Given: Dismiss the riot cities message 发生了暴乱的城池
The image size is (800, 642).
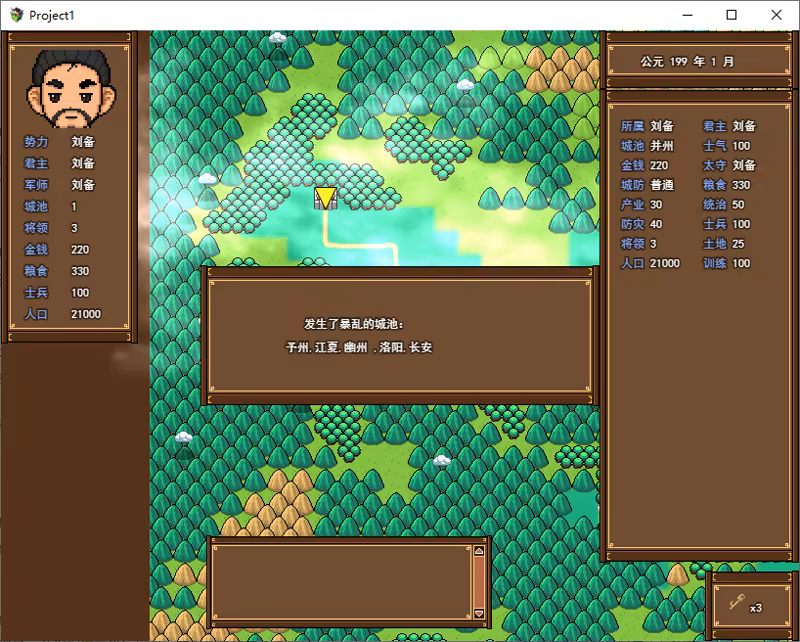Looking at the screenshot, I should [x=400, y=335].
